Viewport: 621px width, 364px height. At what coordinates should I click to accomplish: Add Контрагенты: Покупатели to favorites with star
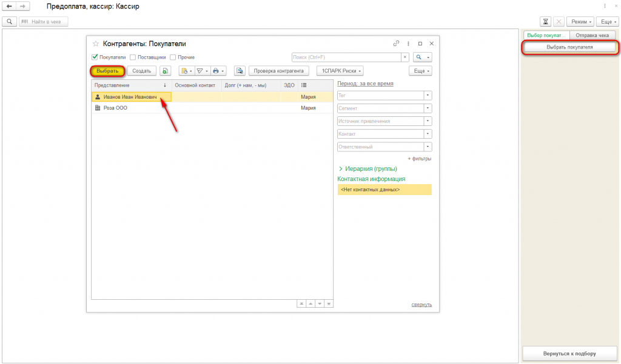pyautogui.click(x=95, y=44)
